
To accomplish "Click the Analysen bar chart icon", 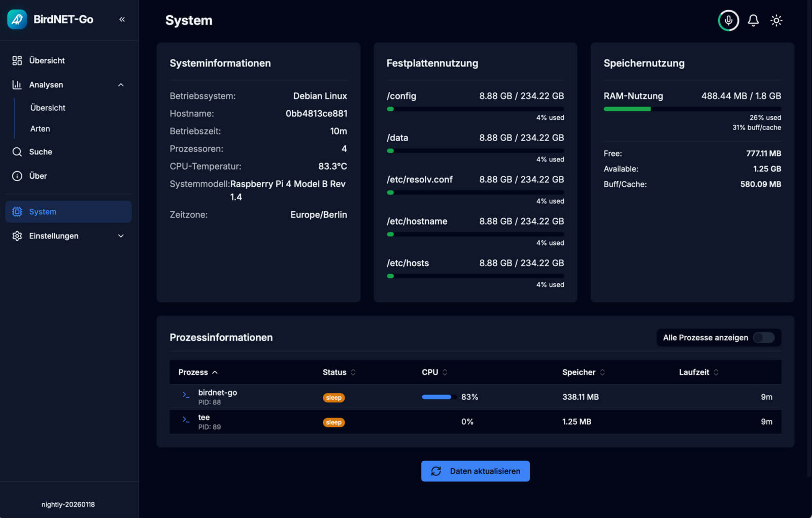I will click(x=17, y=85).
